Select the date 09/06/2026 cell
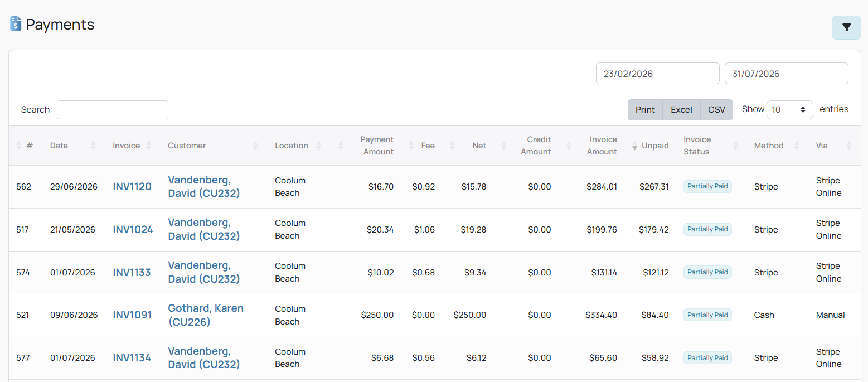Image resolution: width=868 pixels, height=382 pixels. tap(74, 315)
